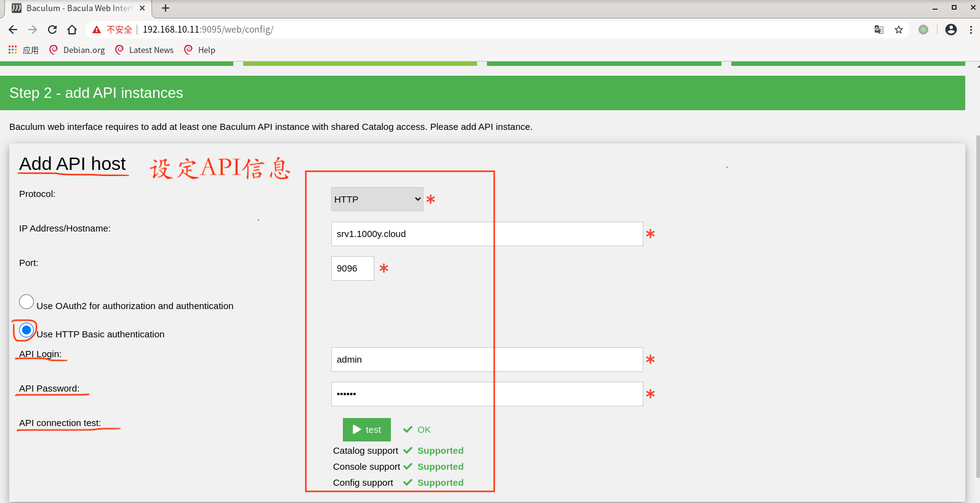980x503 pixels.
Task: Open the translate page icon
Action: 879,30
